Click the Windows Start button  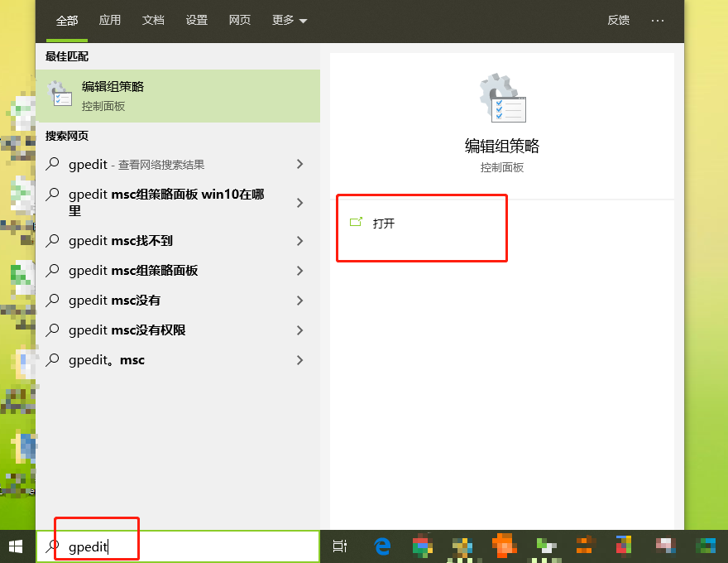click(x=17, y=546)
